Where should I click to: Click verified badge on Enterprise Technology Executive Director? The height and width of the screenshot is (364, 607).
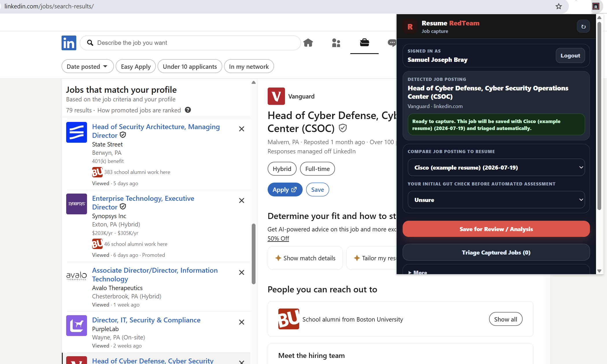tap(123, 207)
